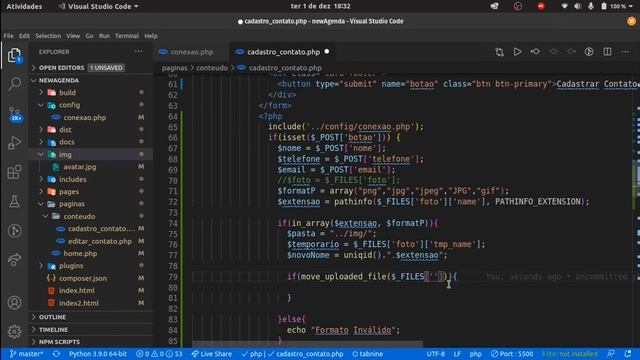Click the paginas breadcrumb segment
The width and height of the screenshot is (640, 360).
point(174,68)
